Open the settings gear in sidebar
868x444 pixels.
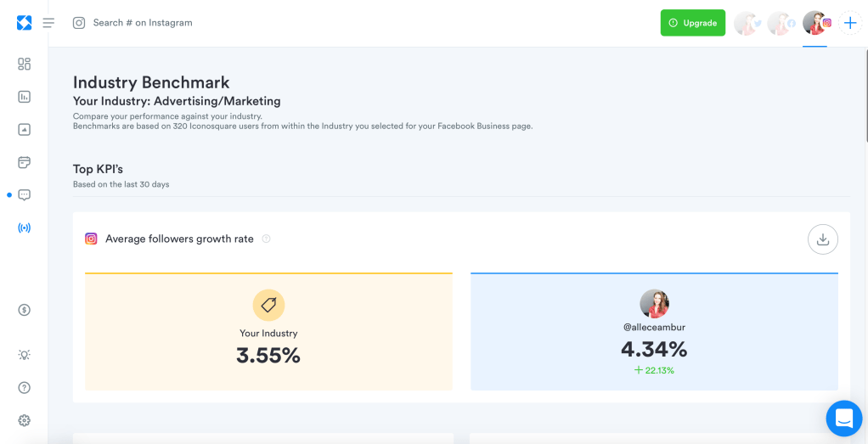(24, 420)
